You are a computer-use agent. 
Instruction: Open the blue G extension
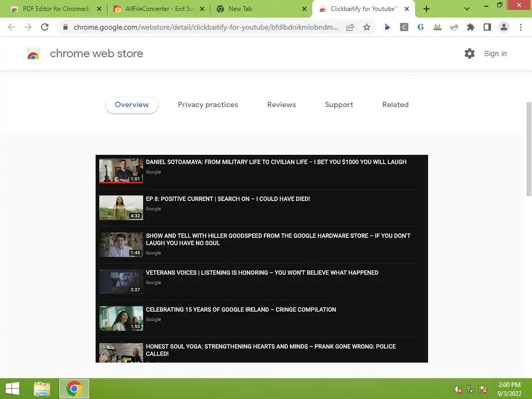(x=420, y=27)
